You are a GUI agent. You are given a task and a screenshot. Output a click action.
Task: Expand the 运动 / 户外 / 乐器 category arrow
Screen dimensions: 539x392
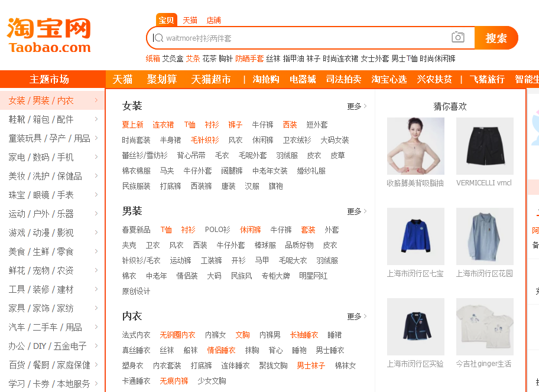tap(96, 214)
